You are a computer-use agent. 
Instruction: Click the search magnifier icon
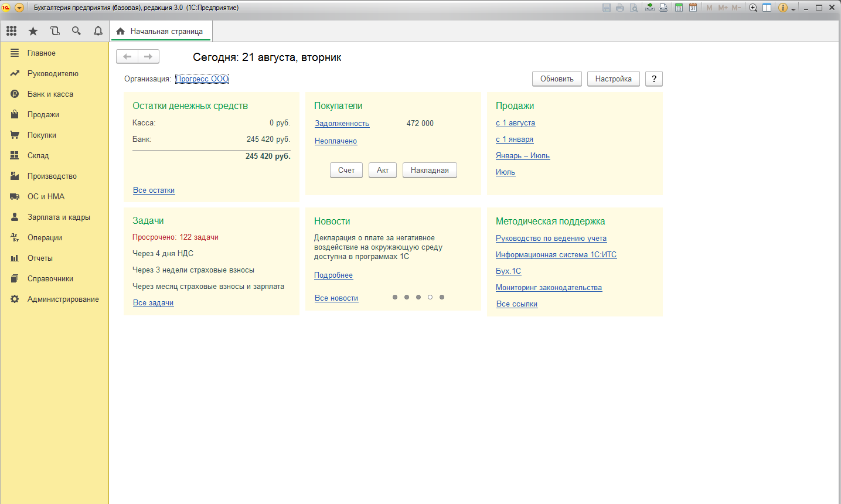tap(76, 31)
